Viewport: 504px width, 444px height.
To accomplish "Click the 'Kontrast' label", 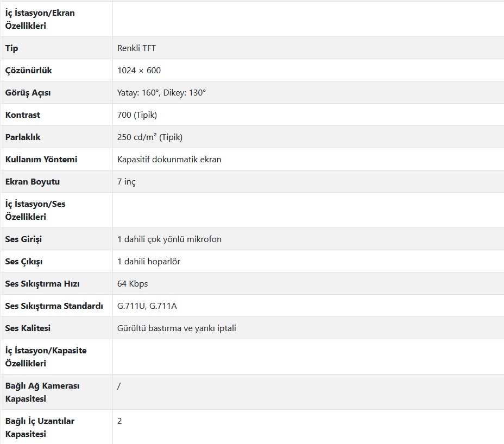I will (23, 115).
